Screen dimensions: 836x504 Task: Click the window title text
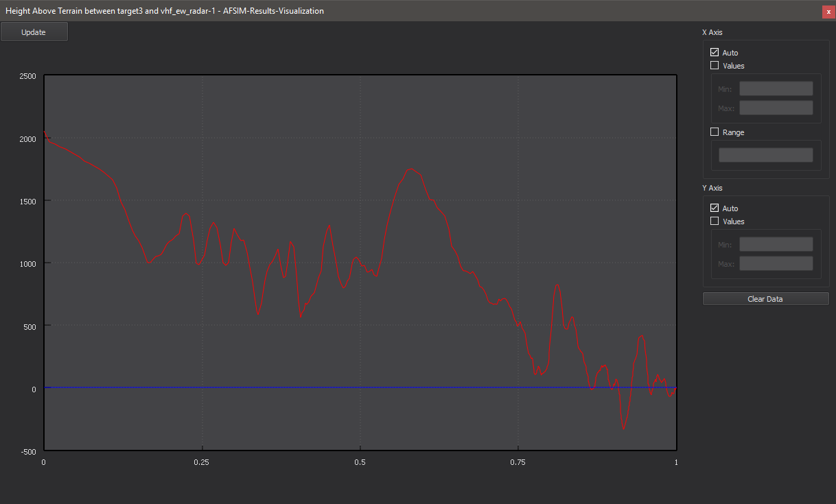pyautogui.click(x=165, y=11)
